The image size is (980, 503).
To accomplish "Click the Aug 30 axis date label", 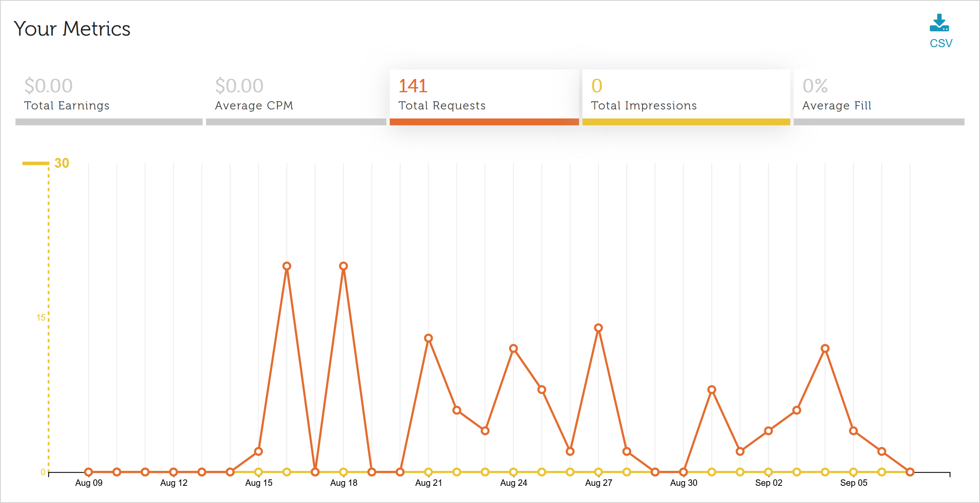I will tap(684, 483).
